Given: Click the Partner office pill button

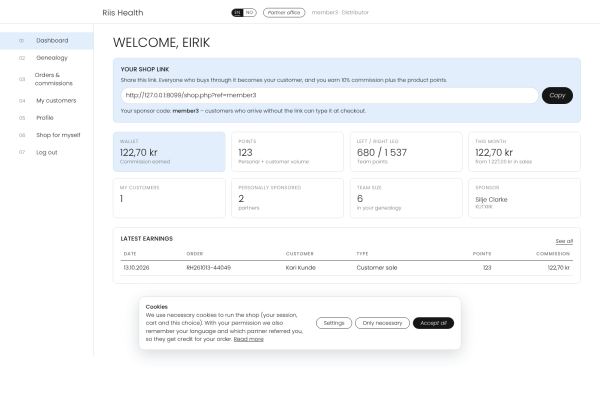Looking at the screenshot, I should pyautogui.click(x=284, y=13).
